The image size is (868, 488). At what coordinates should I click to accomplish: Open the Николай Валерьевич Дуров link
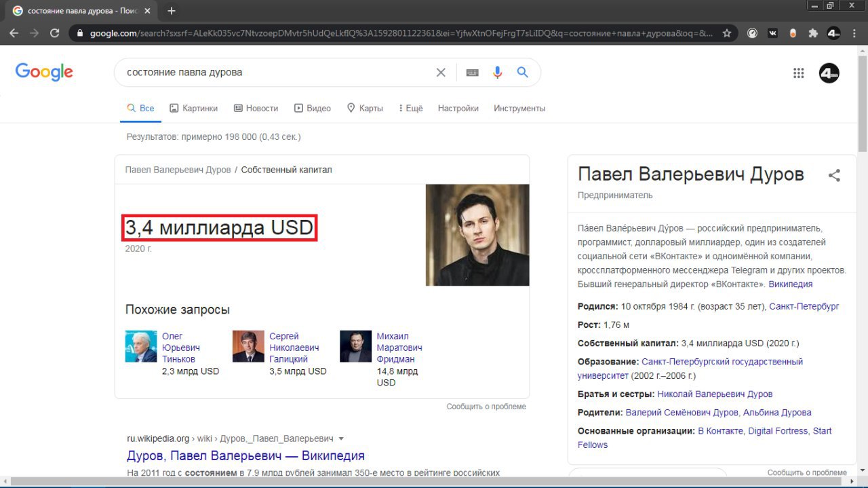[x=715, y=394]
